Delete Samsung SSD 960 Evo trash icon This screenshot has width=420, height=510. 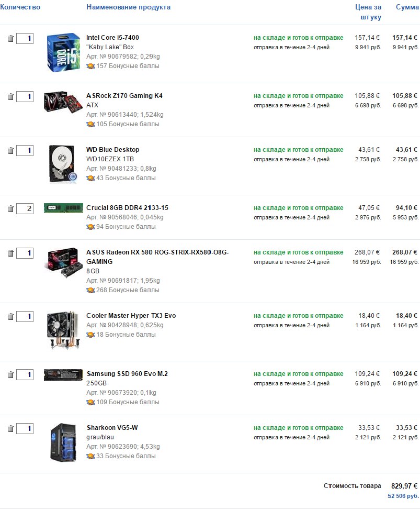coord(10,375)
